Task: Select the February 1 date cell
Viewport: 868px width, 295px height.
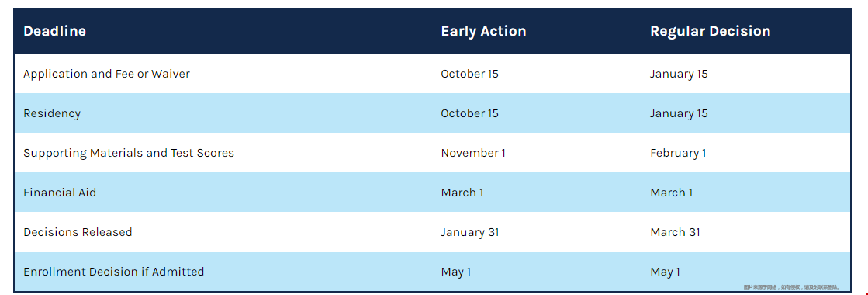Action: pyautogui.click(x=678, y=153)
